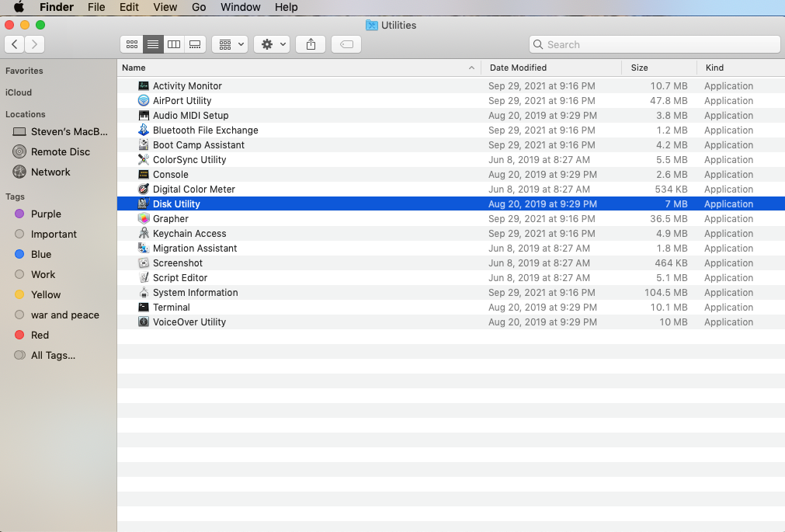Click the Terminal app icon
Screen dimensions: 785x532
pos(144,308)
